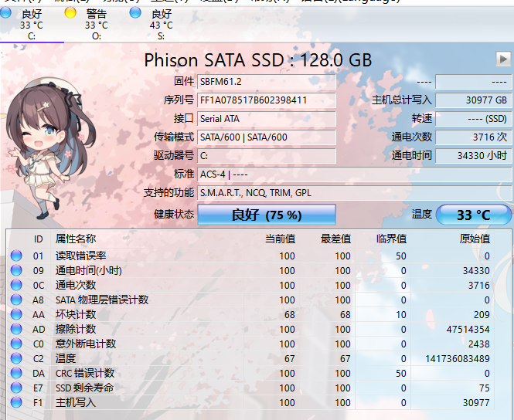Click rotation rate field ---- (SSD)

[473, 118]
